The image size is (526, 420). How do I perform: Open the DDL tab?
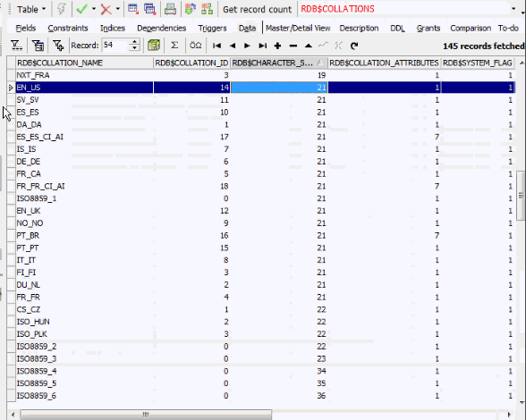click(x=397, y=29)
